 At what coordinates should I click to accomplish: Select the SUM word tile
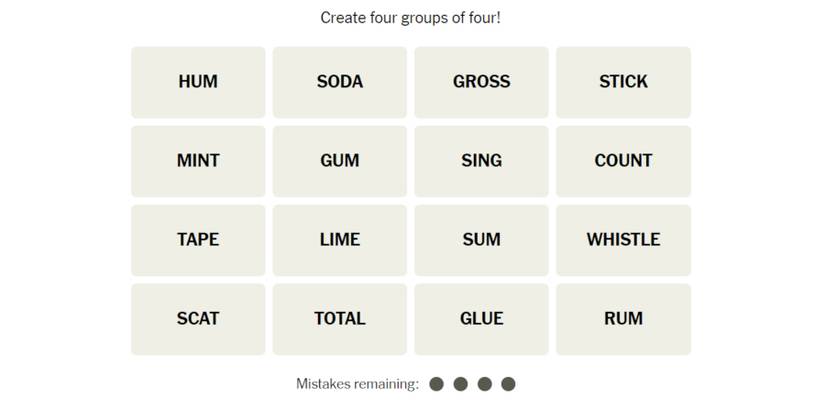click(x=481, y=240)
